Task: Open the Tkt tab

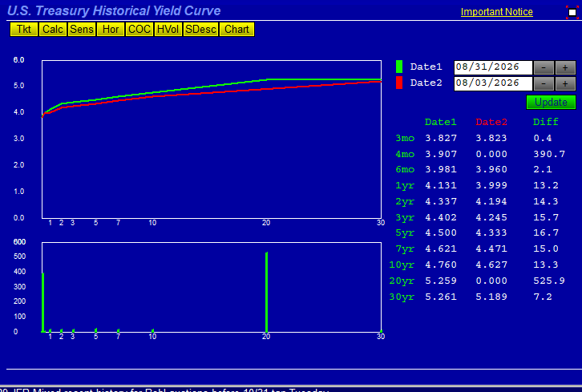Action: (24, 30)
